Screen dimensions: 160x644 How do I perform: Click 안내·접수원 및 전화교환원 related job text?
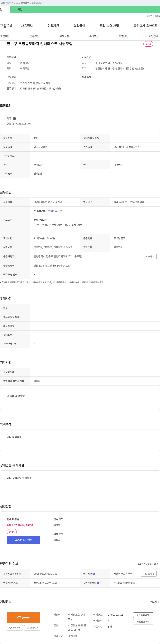pyautogui.click(x=127, y=147)
